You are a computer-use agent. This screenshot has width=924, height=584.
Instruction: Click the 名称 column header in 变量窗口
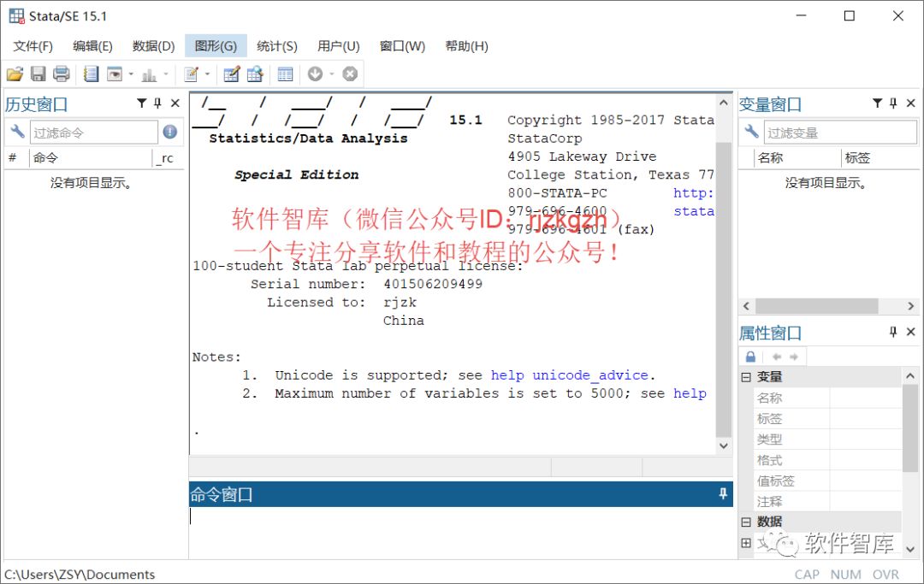(x=797, y=158)
